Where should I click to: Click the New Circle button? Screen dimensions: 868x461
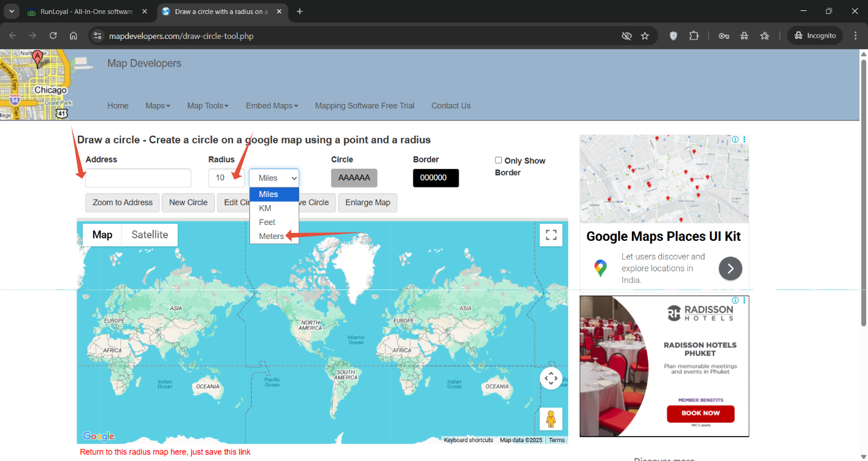[188, 203]
